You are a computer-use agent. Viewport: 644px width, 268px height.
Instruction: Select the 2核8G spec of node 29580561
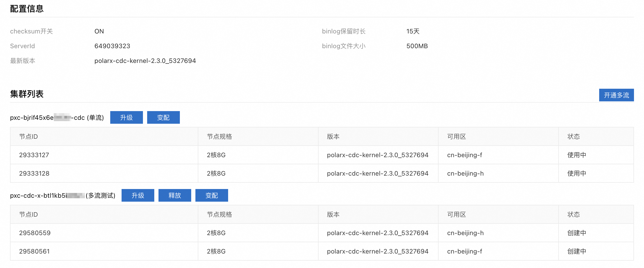click(216, 251)
